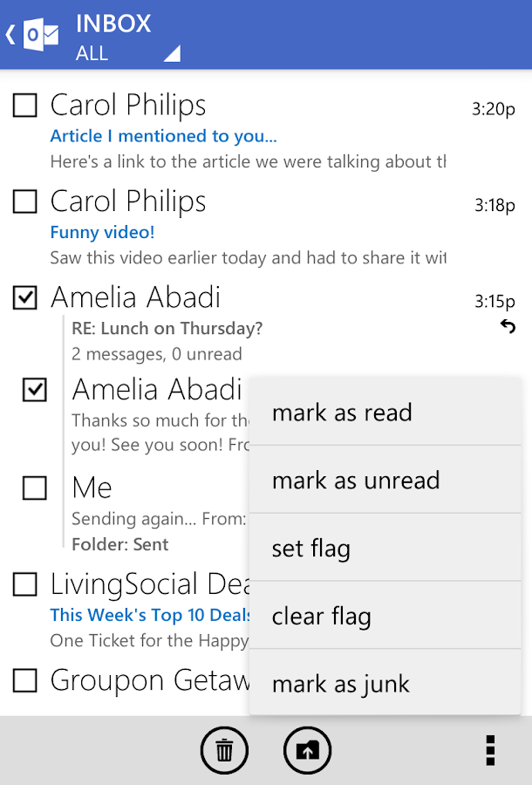Uncheck the nested Amelia Abadi message checkbox
This screenshot has width=532, height=785.
coord(35,390)
